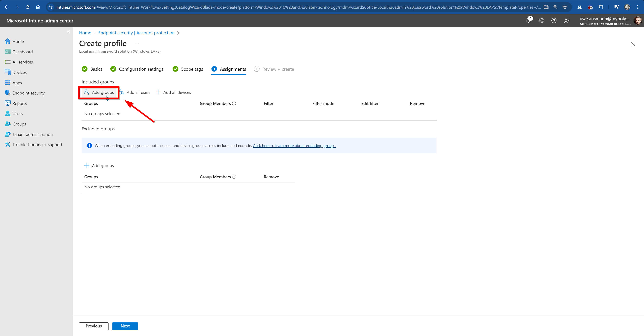Open the portal settings gear icon
This screenshot has width=644, height=336.
(x=541, y=21)
